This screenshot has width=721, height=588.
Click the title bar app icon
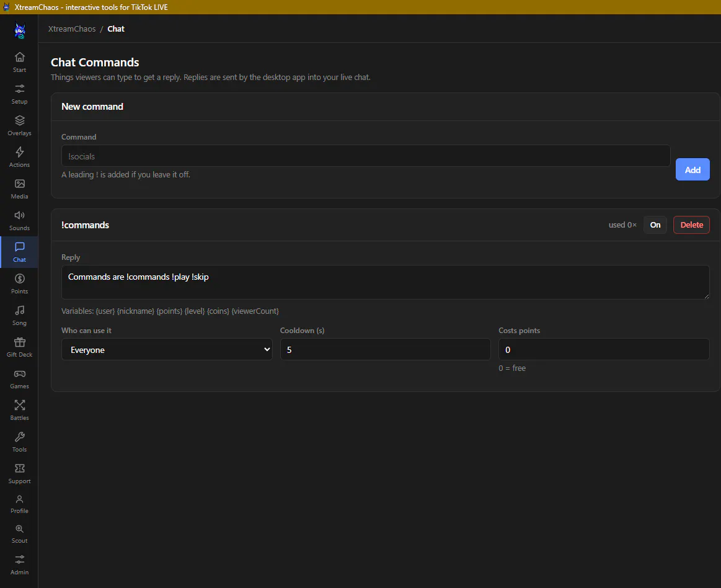[6, 7]
